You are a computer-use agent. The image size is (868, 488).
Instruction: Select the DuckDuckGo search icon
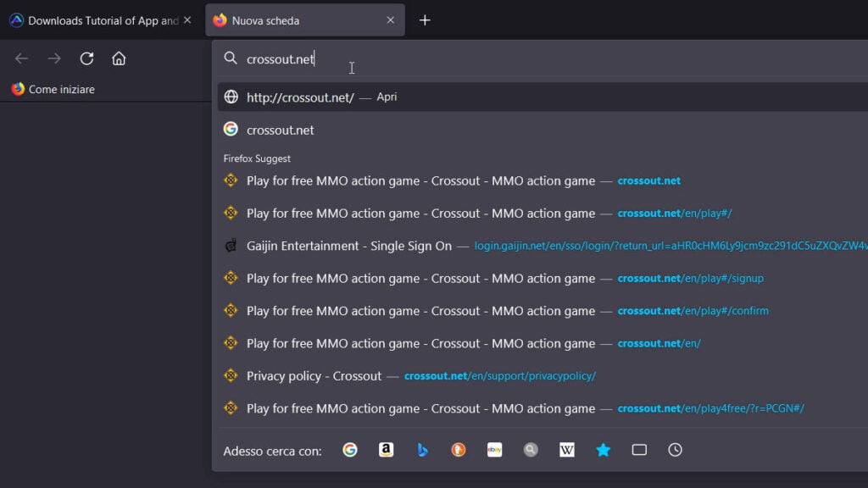pyautogui.click(x=459, y=450)
